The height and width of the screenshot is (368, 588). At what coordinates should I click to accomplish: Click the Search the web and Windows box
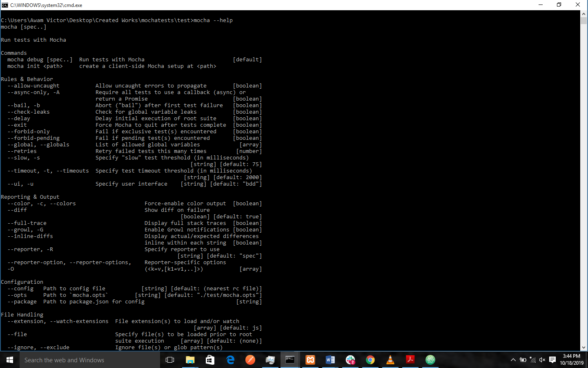click(x=90, y=360)
